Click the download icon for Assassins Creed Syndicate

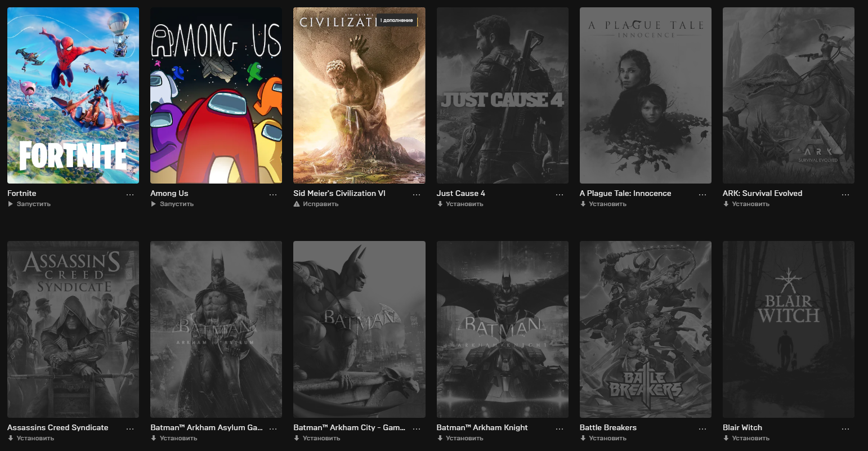click(x=10, y=438)
